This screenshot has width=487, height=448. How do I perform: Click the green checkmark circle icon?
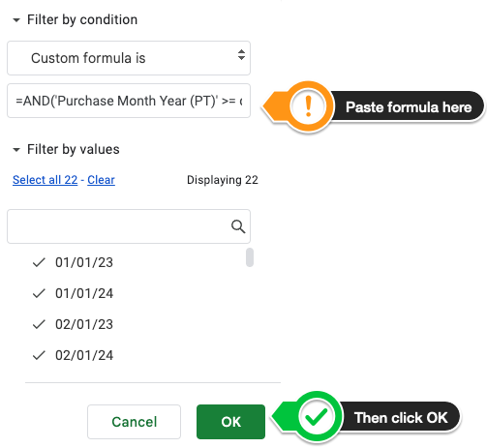(317, 416)
